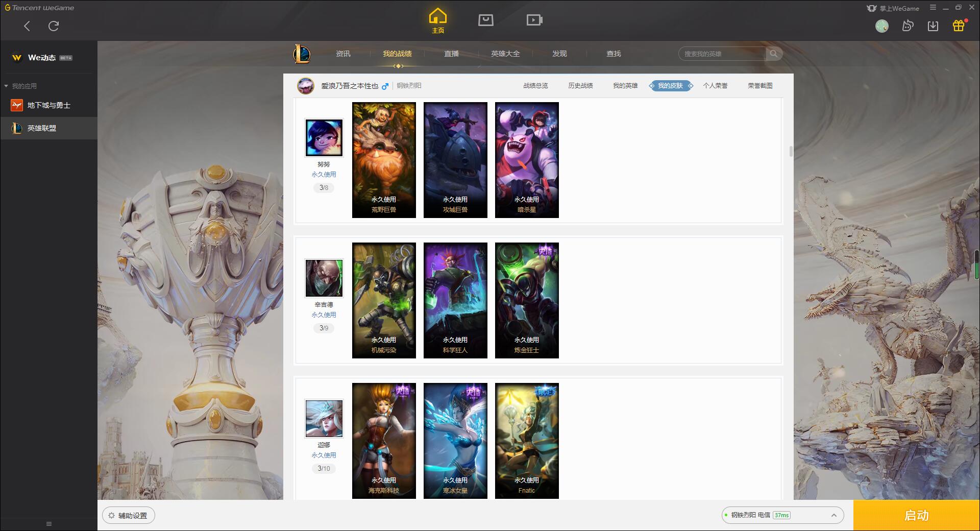Open the 主页 home icon
This screenshot has height=531, width=980.
(437, 21)
